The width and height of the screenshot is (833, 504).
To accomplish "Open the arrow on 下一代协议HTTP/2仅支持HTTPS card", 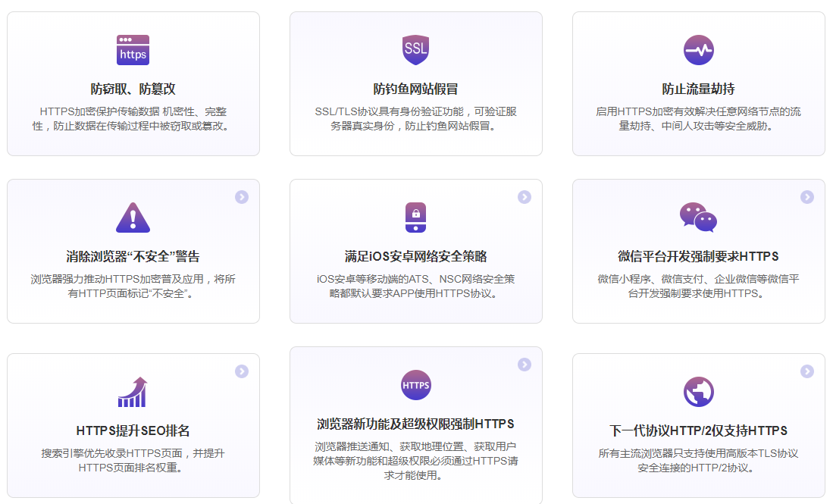I will pos(806,373).
